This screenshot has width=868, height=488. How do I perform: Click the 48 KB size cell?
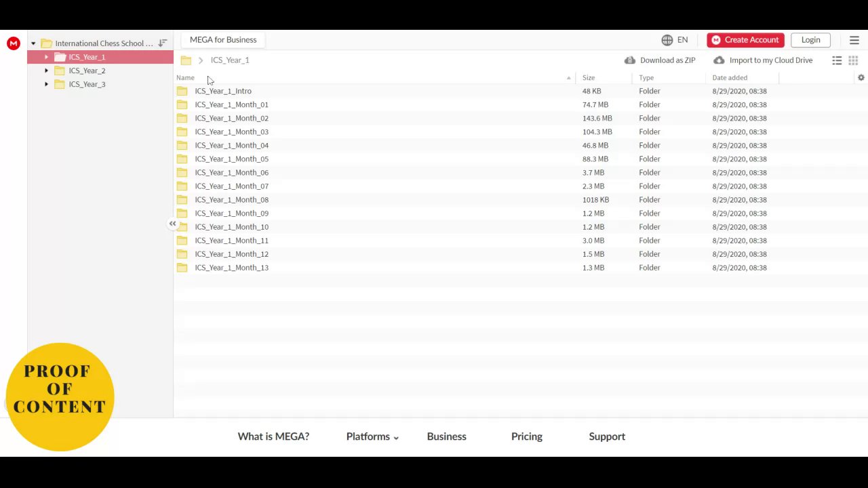591,91
